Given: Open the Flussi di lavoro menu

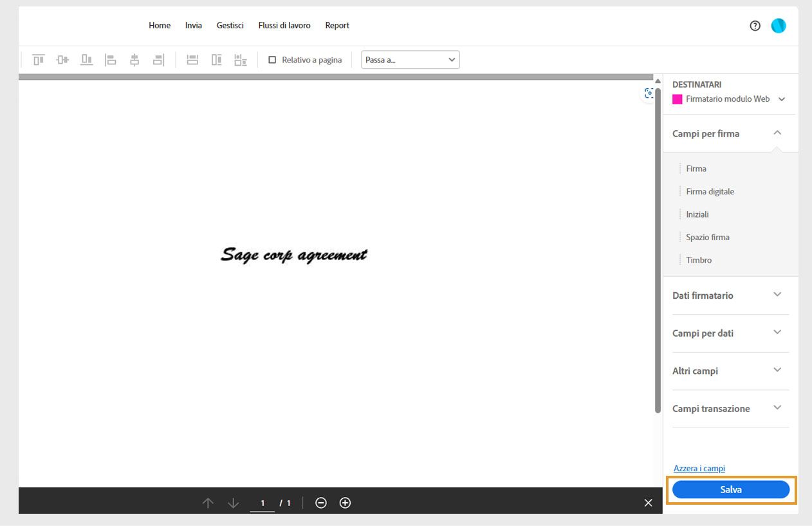Looking at the screenshot, I should pos(284,26).
